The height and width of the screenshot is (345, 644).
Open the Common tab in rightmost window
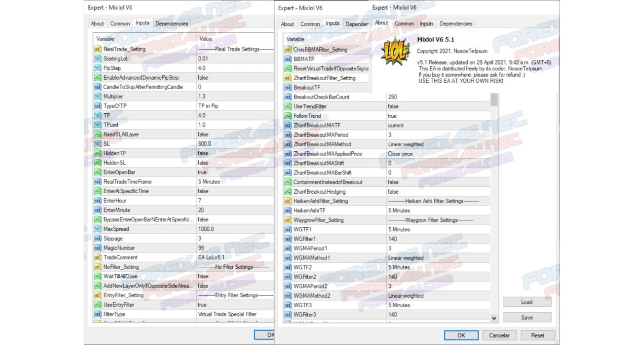(x=404, y=23)
